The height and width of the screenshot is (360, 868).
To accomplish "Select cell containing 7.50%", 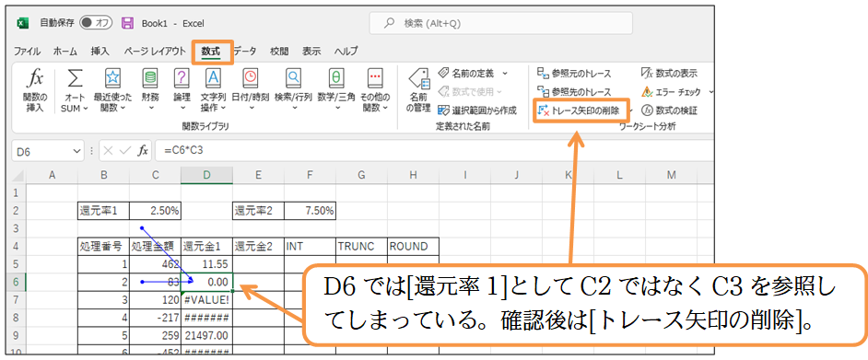I will [x=310, y=211].
